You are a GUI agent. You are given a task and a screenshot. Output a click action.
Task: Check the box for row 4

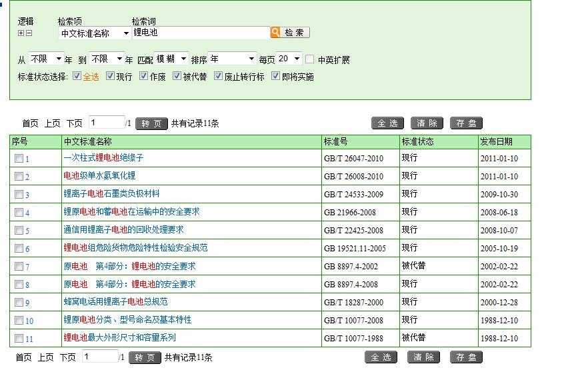pyautogui.click(x=19, y=212)
